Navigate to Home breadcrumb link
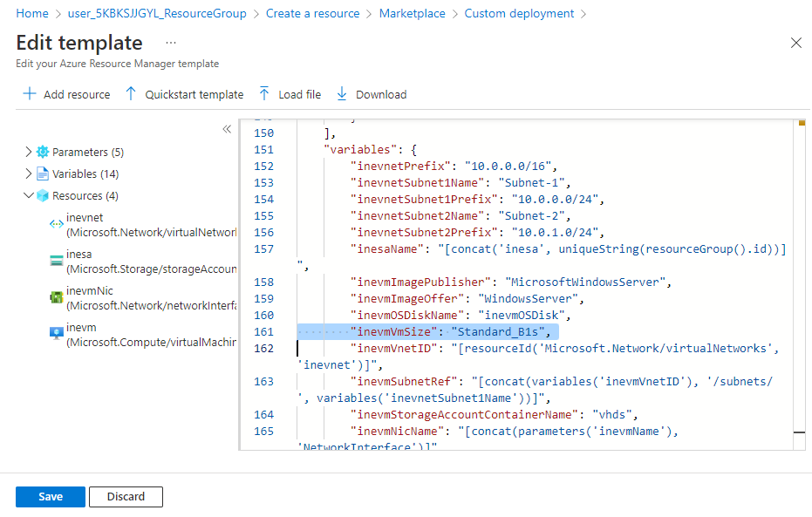812x517 pixels. click(x=32, y=13)
